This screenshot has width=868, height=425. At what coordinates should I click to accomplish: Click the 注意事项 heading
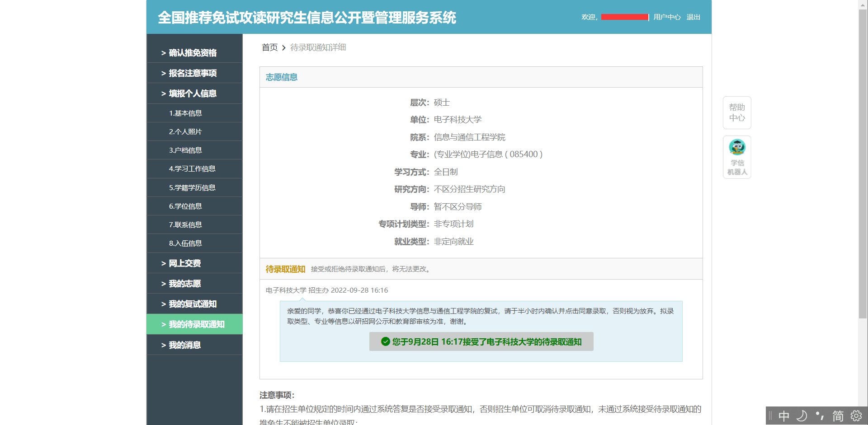point(277,395)
